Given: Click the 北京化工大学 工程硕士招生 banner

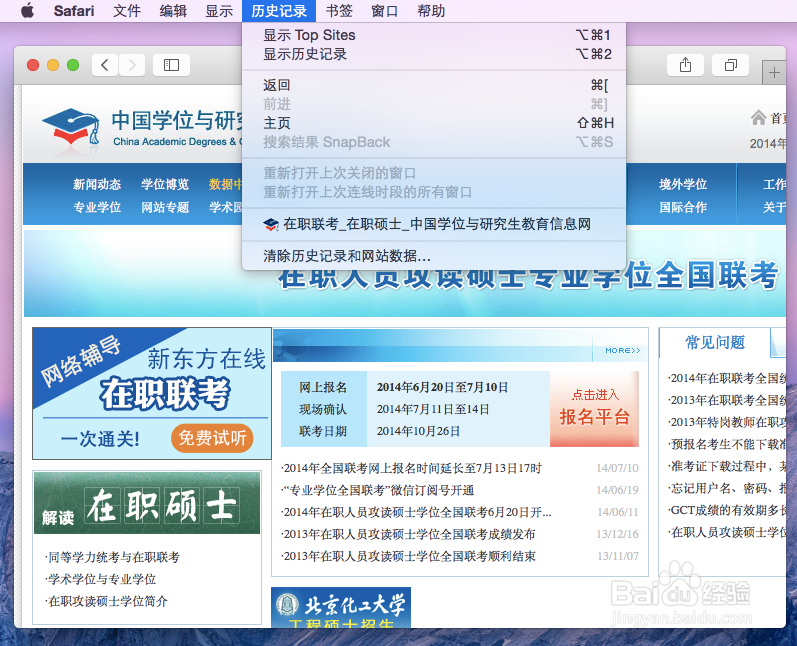Looking at the screenshot, I should [341, 607].
